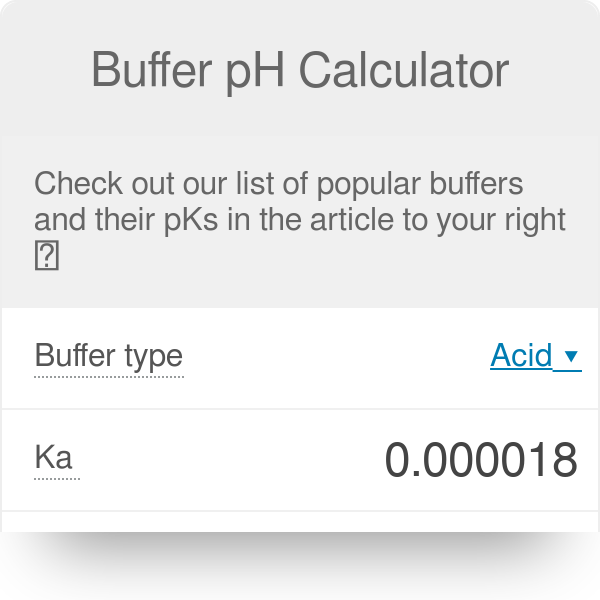Image resolution: width=600 pixels, height=600 pixels.
Task: Click the word Calculator in the header
Action: [404, 70]
